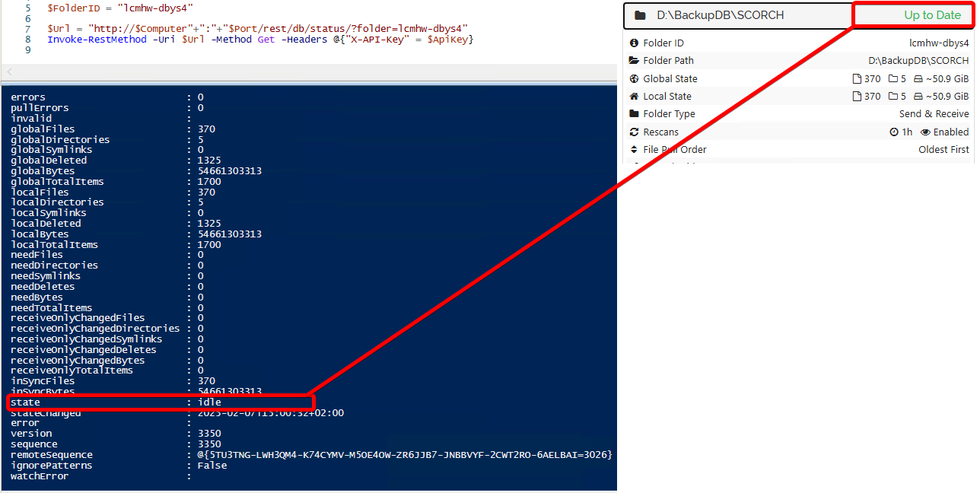Click the left scroll arrow of script pane
980x493 pixels.
pos(9,72)
